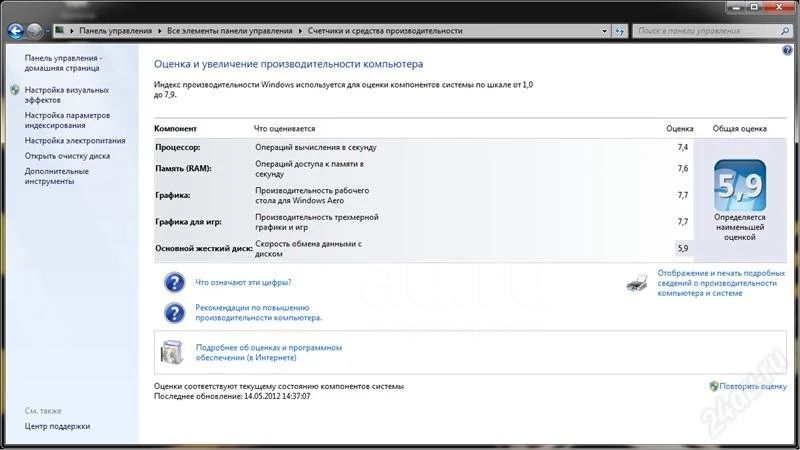Viewport: 800px width, 450px height.
Task: Open 'Что означают эти цифры?' link
Action: point(243,282)
